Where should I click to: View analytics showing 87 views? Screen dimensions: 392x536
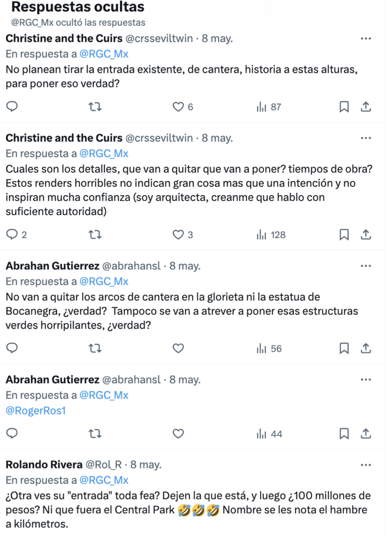[268, 107]
